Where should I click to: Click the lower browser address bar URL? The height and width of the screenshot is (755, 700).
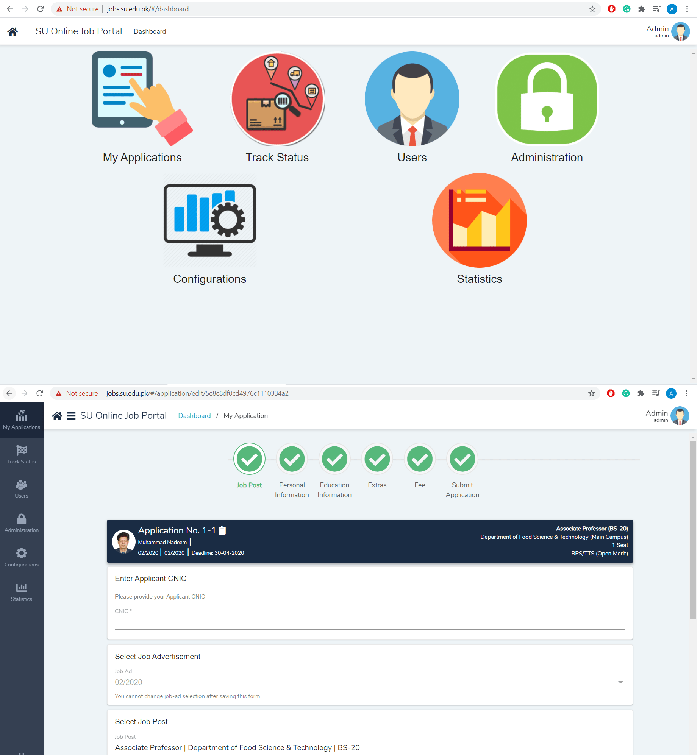197,393
